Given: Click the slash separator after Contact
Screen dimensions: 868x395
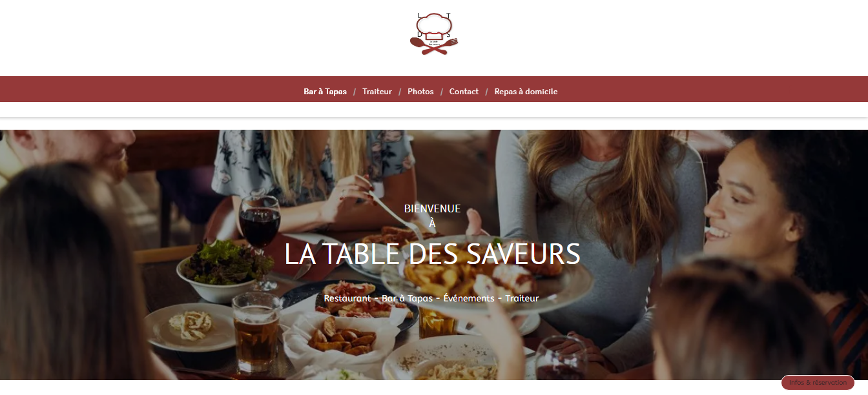Looking at the screenshot, I should coord(486,92).
